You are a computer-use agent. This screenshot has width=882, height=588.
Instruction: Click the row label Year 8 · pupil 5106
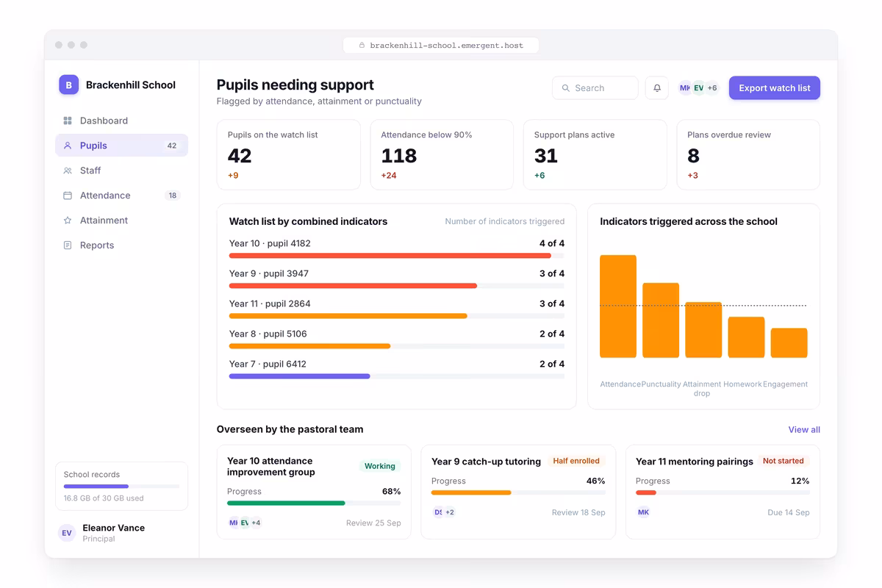(x=268, y=334)
